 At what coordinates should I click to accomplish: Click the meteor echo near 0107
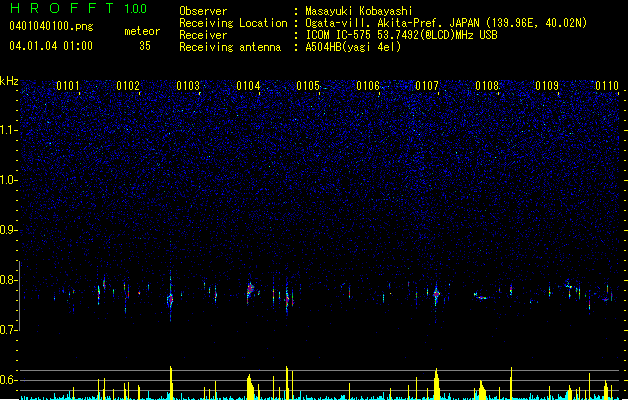coord(436,295)
